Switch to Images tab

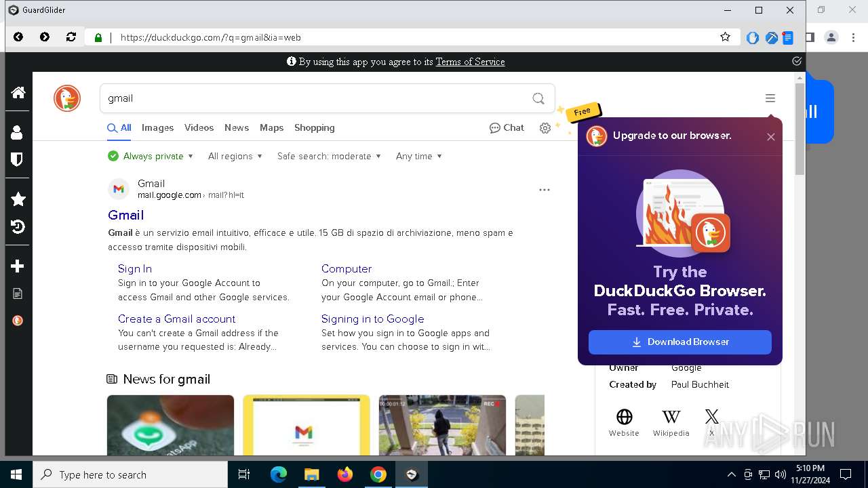157,127
